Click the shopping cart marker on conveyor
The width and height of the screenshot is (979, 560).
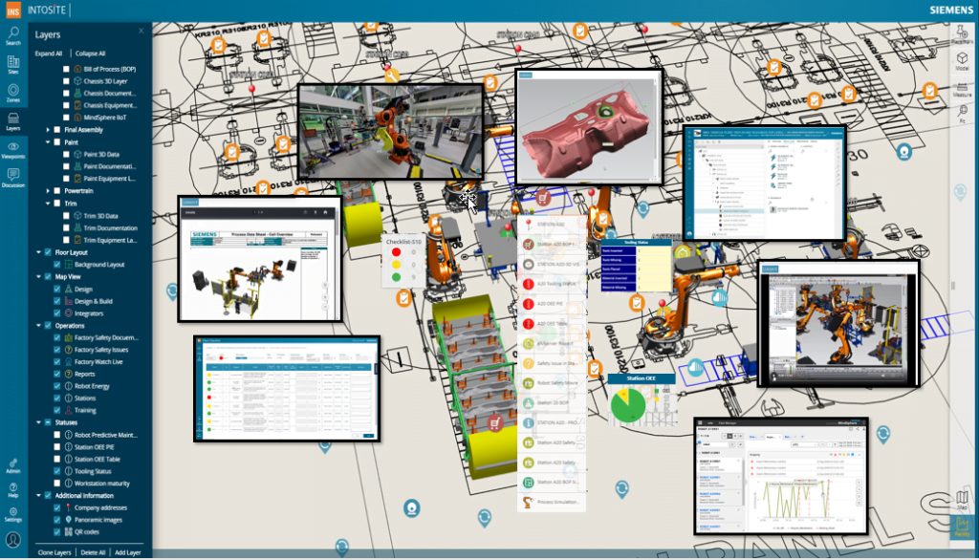pyautogui.click(x=495, y=424)
